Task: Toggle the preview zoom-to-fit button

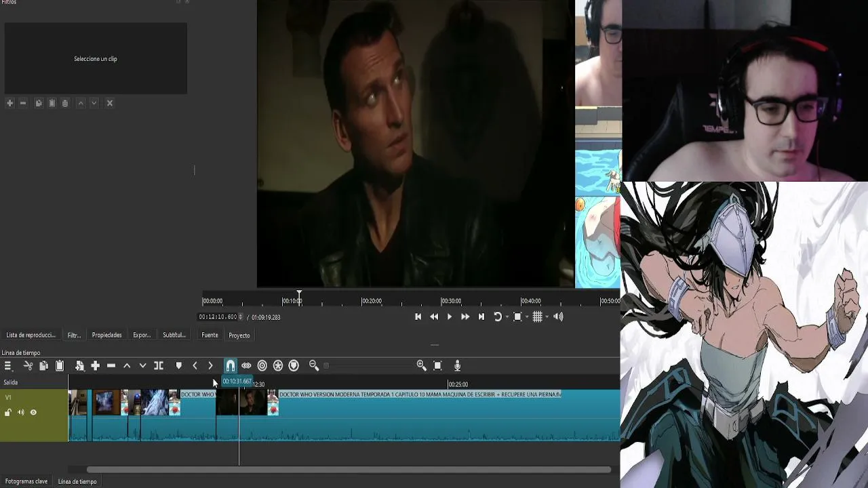Action: click(517, 317)
